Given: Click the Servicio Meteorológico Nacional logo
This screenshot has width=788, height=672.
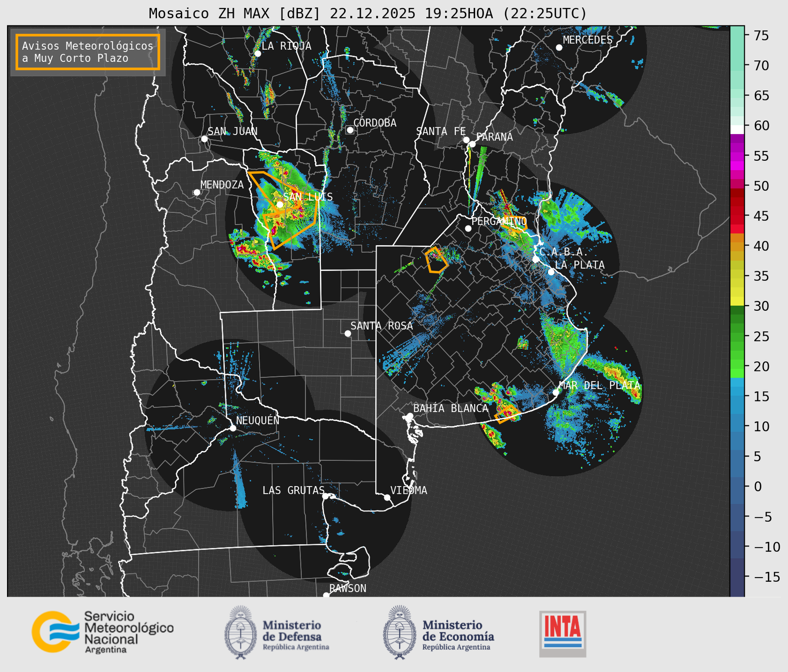Looking at the screenshot, I should [x=103, y=632].
